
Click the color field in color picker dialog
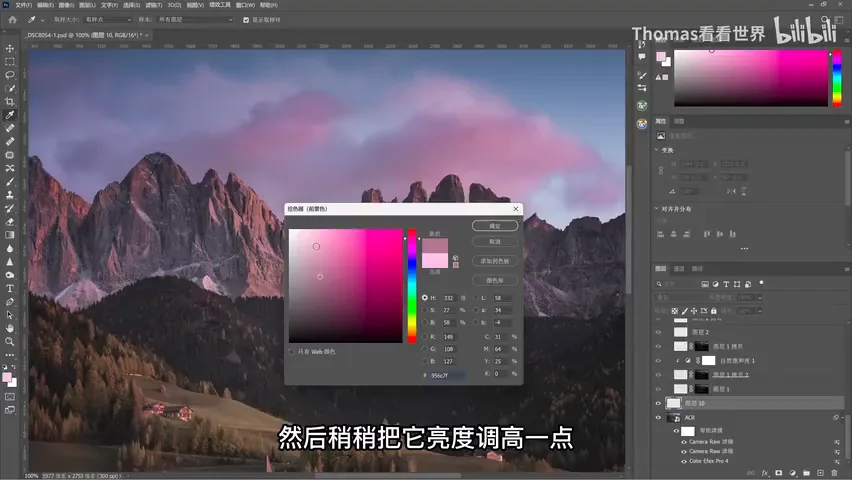346,286
